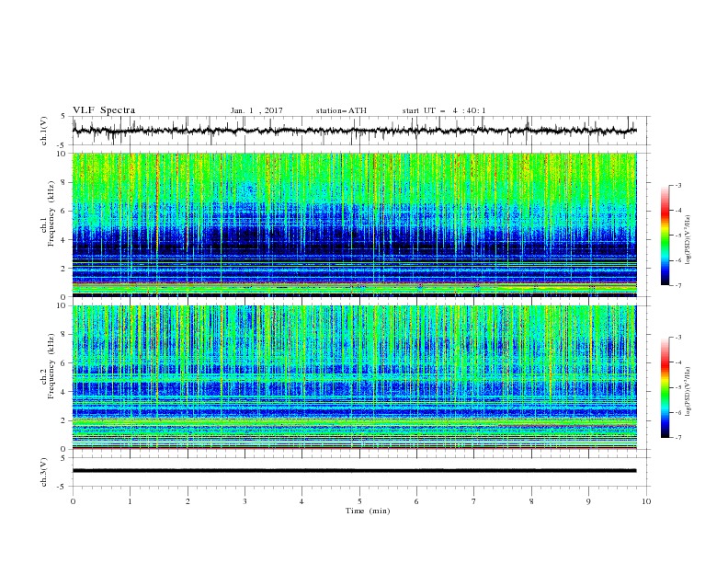Viewport: 728px width, 563px height.
Task: Click the "ch.1(V)" axis label
Action: pyautogui.click(x=44, y=131)
